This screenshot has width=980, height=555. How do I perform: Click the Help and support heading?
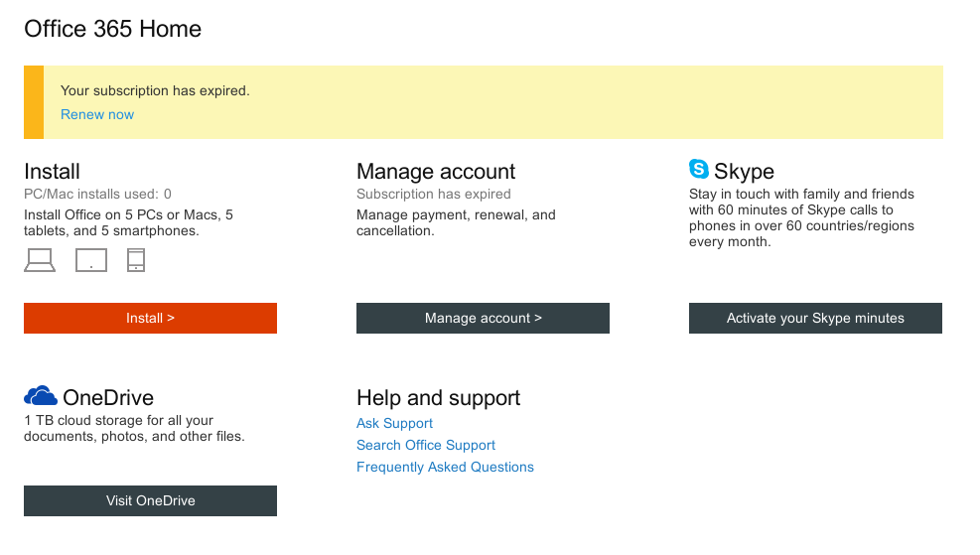(438, 397)
